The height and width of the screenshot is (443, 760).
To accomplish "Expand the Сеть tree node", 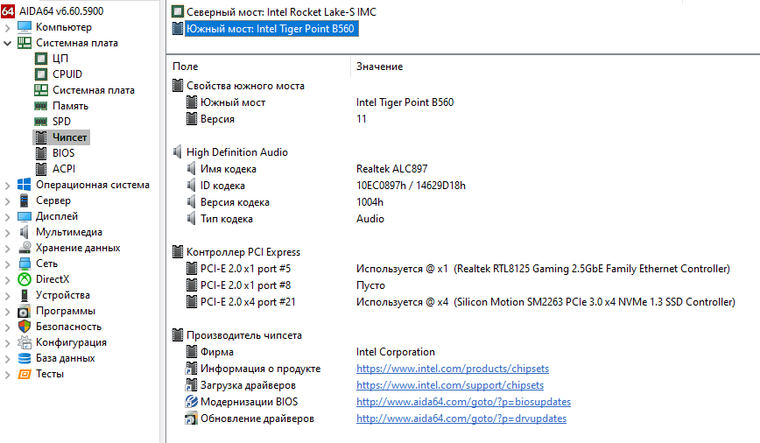I will 7,264.
